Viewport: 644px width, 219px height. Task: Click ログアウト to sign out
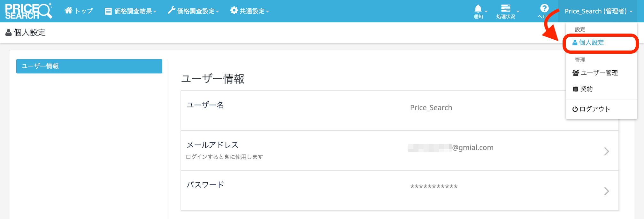point(594,109)
